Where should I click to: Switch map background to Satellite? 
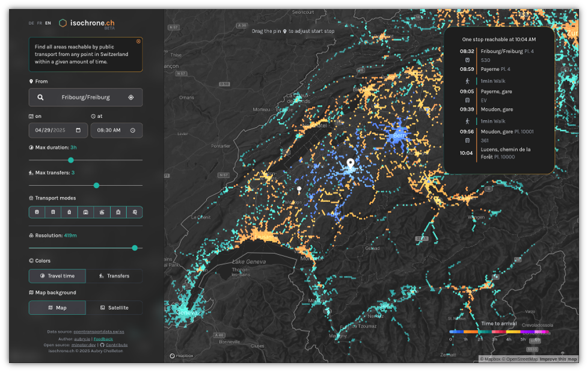pyautogui.click(x=114, y=308)
